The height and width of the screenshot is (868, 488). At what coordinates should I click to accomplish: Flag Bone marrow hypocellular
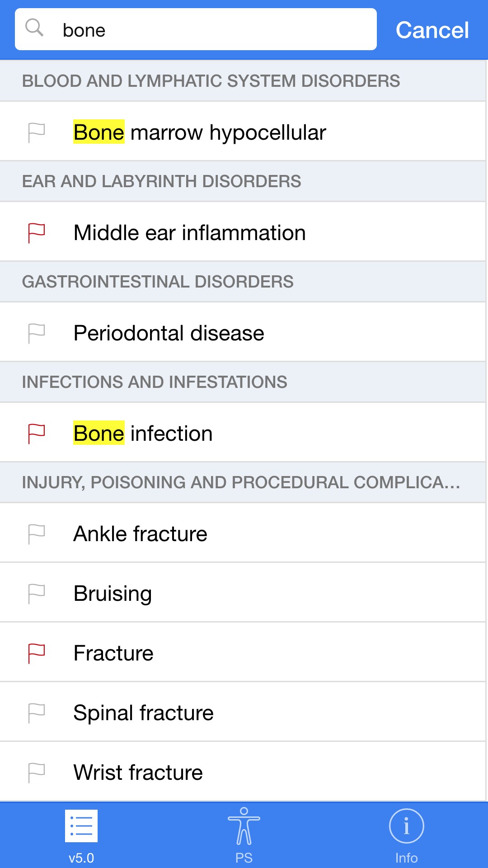point(36,132)
